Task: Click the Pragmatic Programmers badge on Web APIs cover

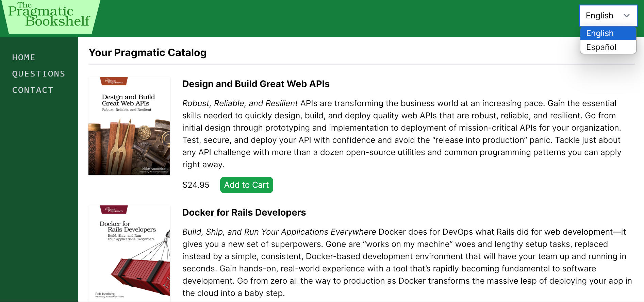Action: [114, 81]
